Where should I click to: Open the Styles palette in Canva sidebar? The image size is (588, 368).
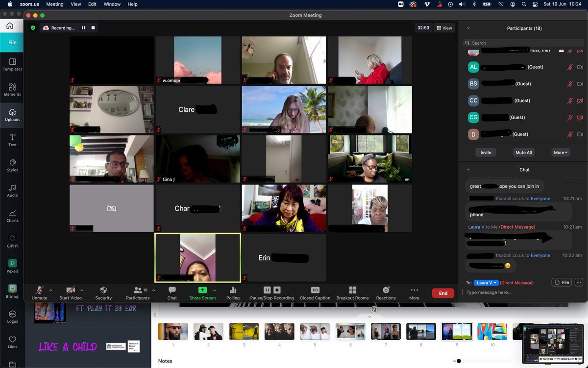point(12,165)
